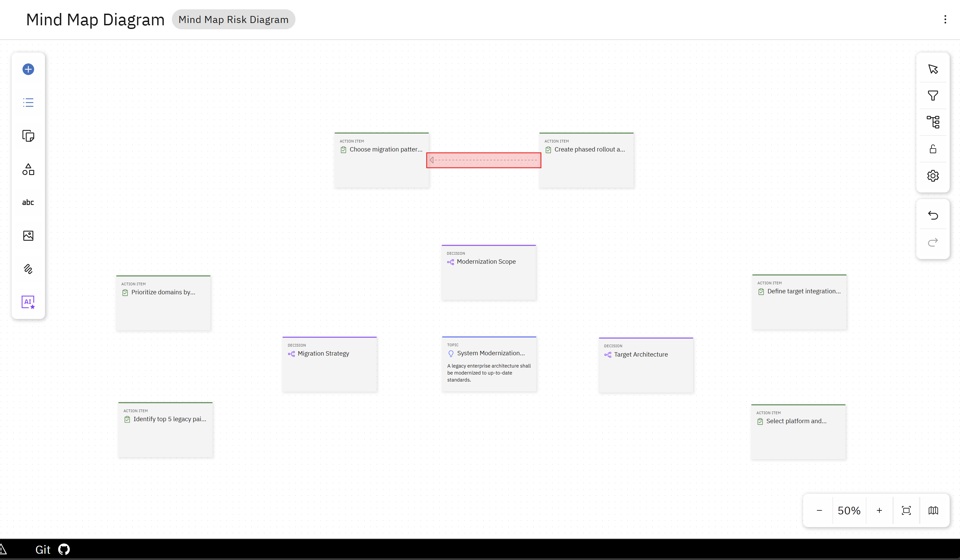The width and height of the screenshot is (960, 560).
Task: Activate the selection pointer tool
Action: click(x=933, y=69)
